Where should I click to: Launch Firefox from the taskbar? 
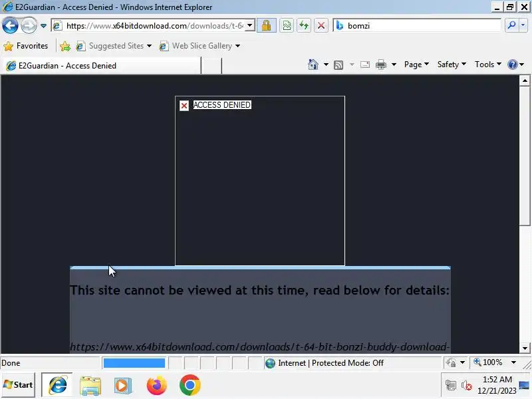(156, 386)
